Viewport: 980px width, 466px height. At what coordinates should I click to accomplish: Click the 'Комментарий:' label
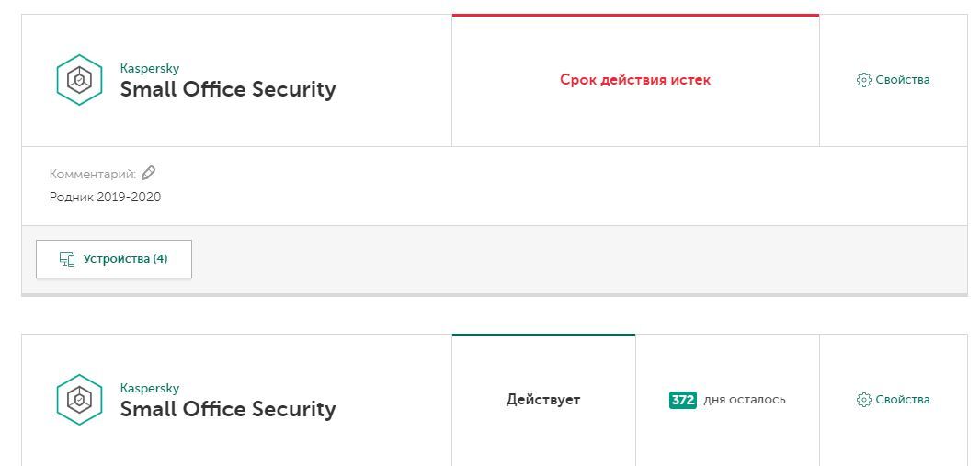(x=92, y=174)
